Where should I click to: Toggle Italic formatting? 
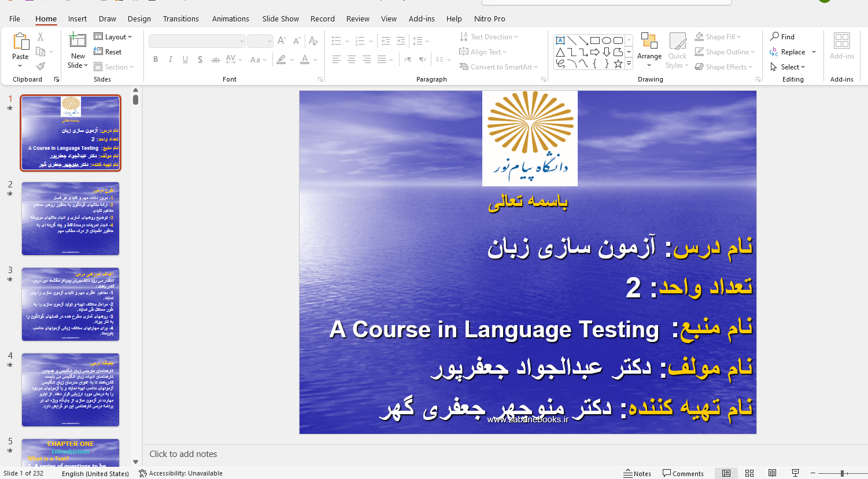point(170,60)
